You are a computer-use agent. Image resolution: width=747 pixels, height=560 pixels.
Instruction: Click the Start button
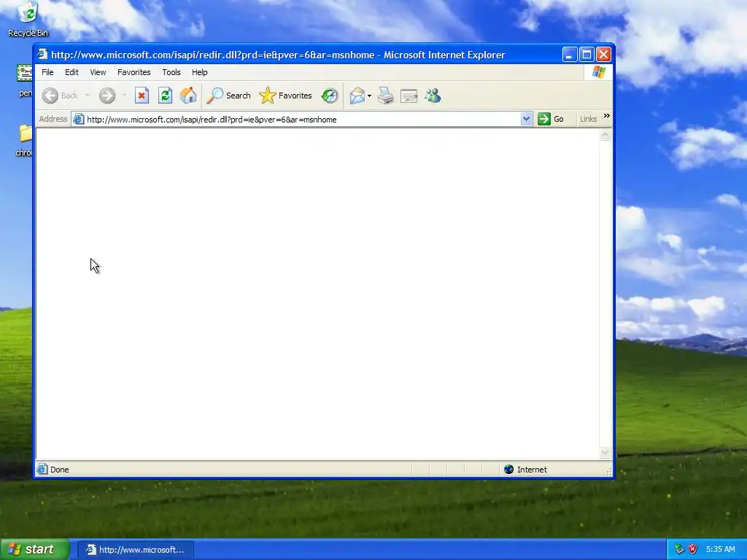pyautogui.click(x=35, y=550)
